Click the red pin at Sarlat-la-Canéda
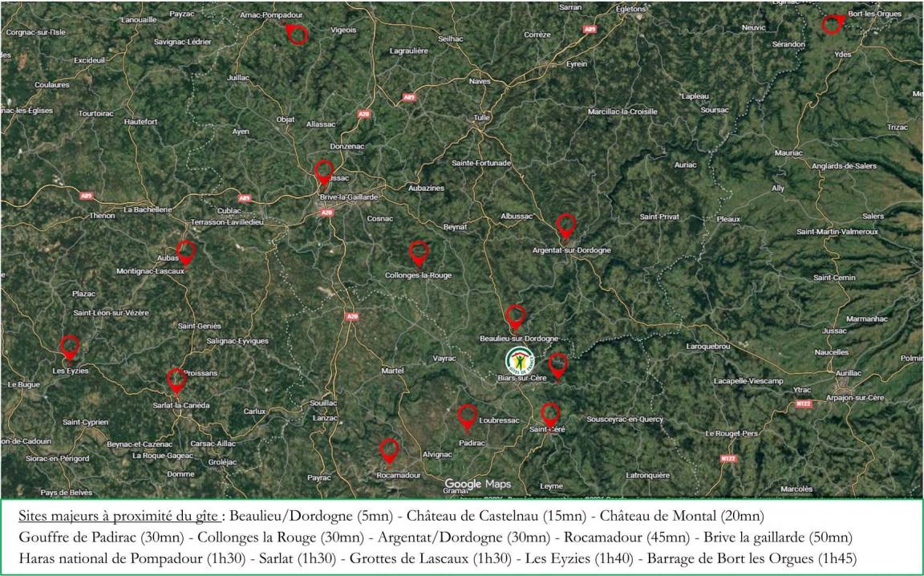Image resolution: width=924 pixels, height=576 pixels. click(176, 379)
